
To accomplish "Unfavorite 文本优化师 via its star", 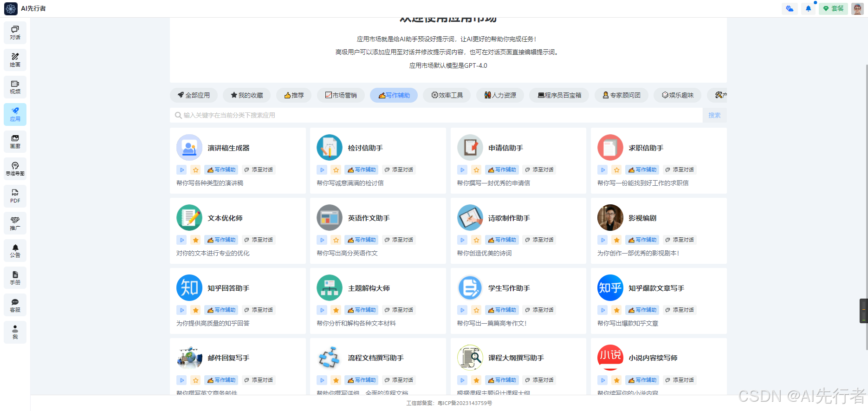I will (196, 240).
